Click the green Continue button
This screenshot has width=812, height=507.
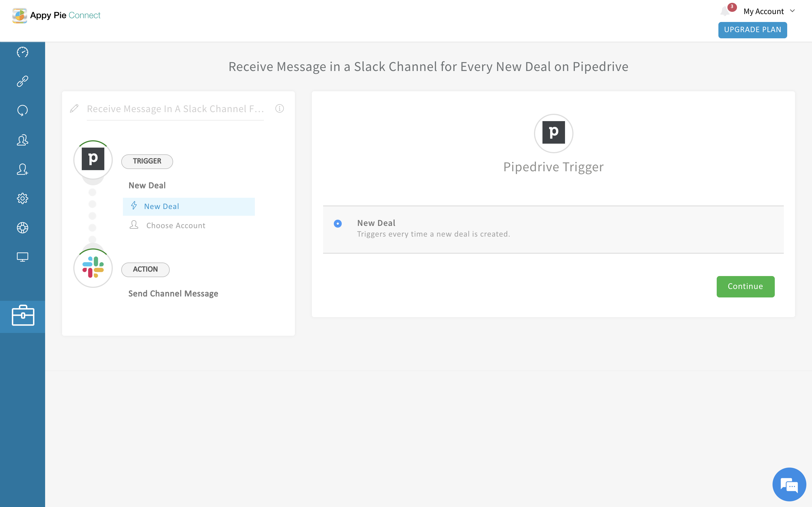click(745, 286)
